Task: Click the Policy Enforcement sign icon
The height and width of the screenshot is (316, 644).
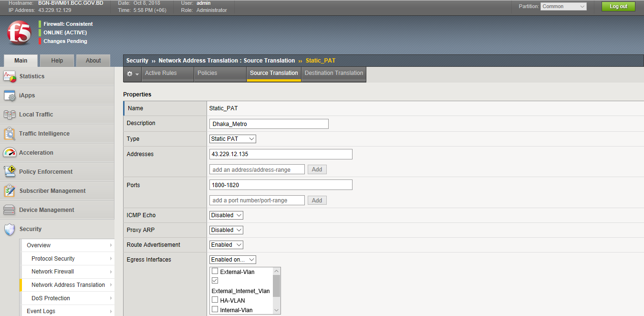Action: [10, 172]
